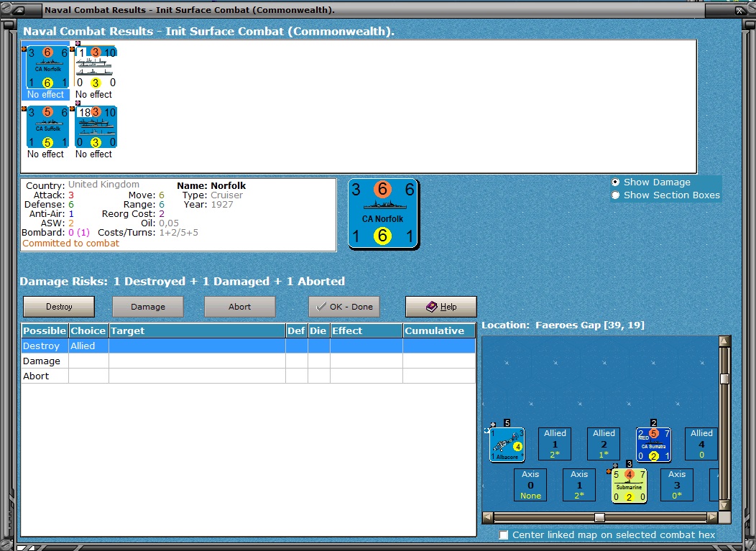Select Show Damage radio option
This screenshot has width=756, height=551.
point(651,182)
